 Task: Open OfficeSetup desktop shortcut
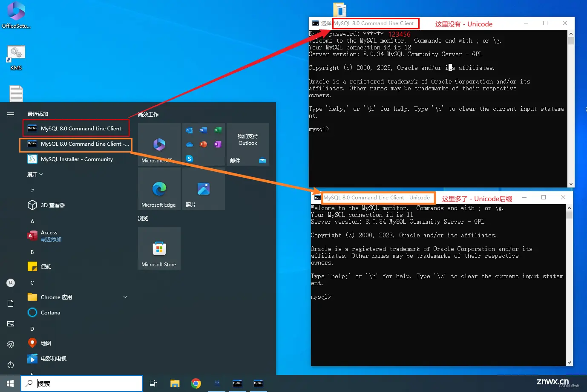(16, 15)
